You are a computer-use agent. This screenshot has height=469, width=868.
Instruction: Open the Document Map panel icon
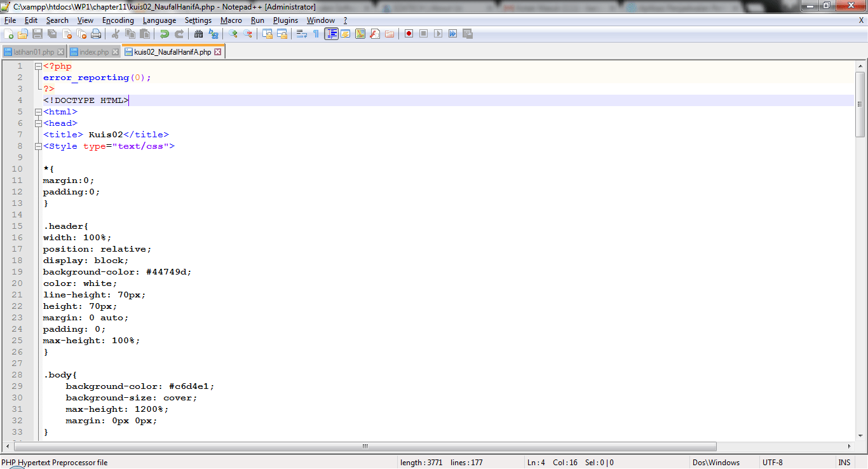click(x=360, y=34)
